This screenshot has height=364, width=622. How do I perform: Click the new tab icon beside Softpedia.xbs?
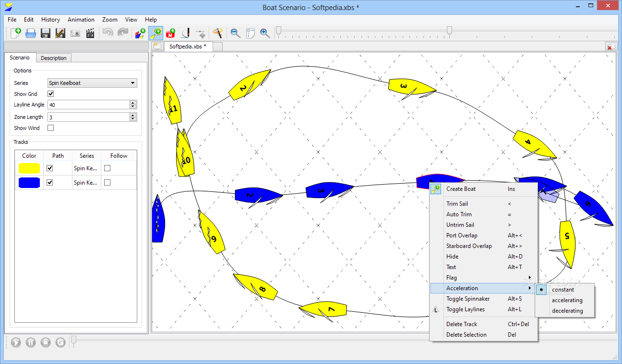(157, 46)
